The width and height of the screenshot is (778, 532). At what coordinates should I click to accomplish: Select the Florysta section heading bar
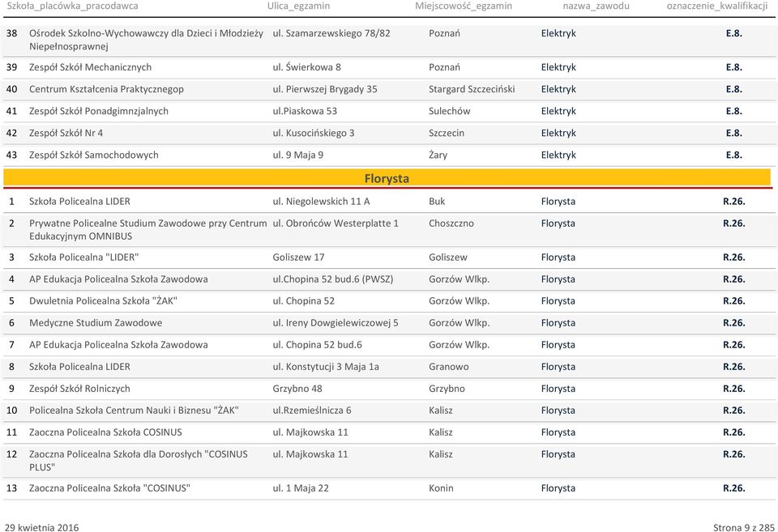click(387, 178)
